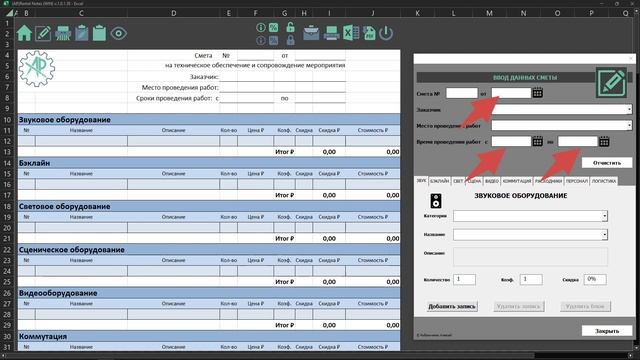
Task: Open the estimate editor pencil icon in toolbar
Action: 43,33
